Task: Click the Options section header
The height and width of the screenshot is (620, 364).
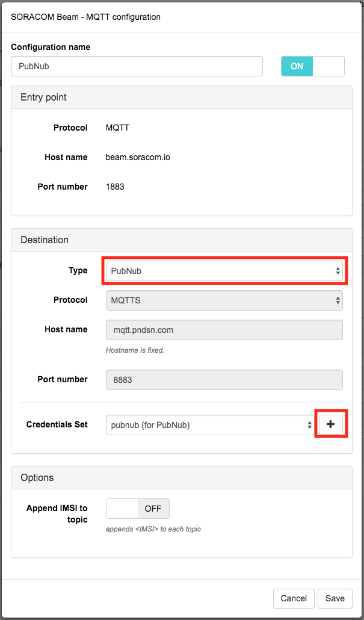Action: [37, 477]
